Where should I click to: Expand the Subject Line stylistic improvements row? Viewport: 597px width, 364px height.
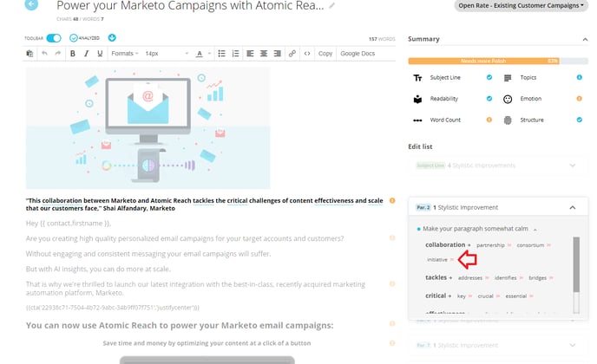[x=498, y=166]
